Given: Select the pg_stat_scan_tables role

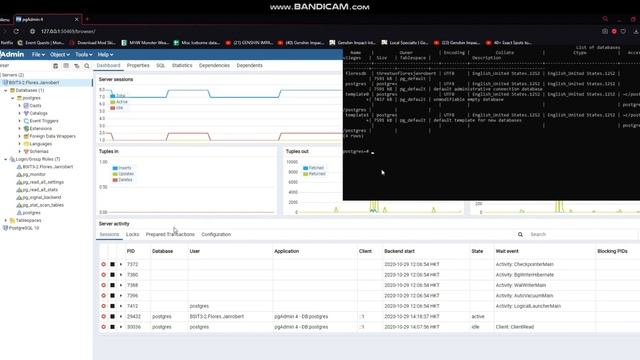Looking at the screenshot, I should point(43,205).
